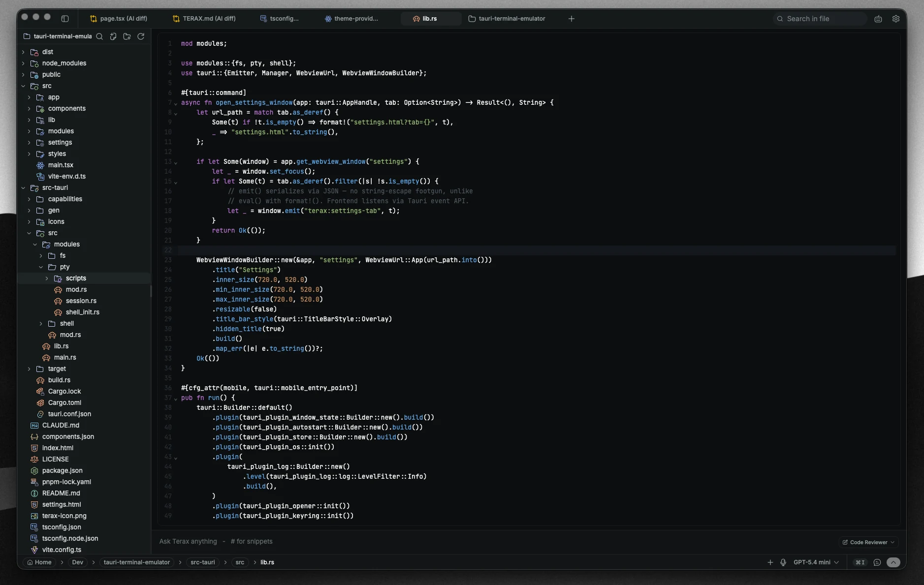Click src-tauri breadcrumb segment
This screenshot has height=585, width=924.
pyautogui.click(x=203, y=562)
